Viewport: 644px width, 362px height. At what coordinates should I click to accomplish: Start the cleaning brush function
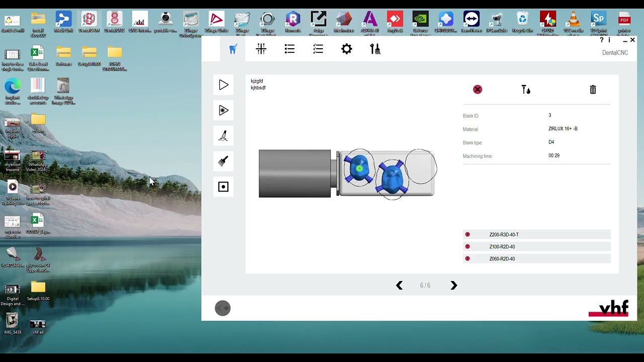click(x=223, y=161)
